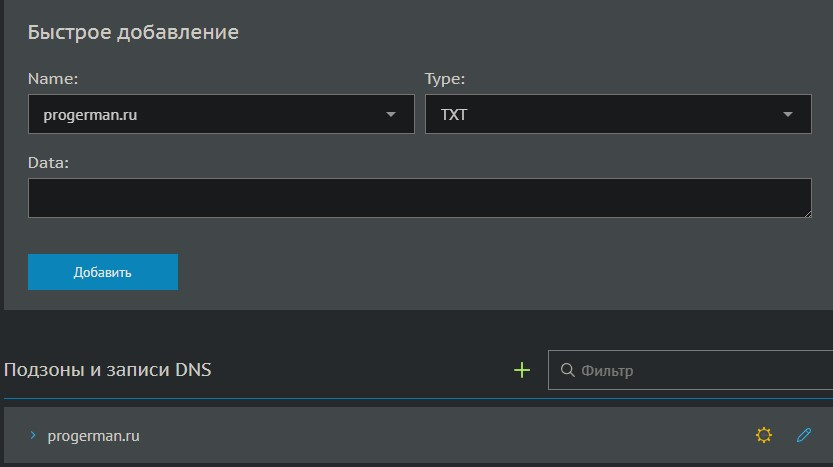
Task: Click the Подзоны и записи DNS heading
Action: 108,370
